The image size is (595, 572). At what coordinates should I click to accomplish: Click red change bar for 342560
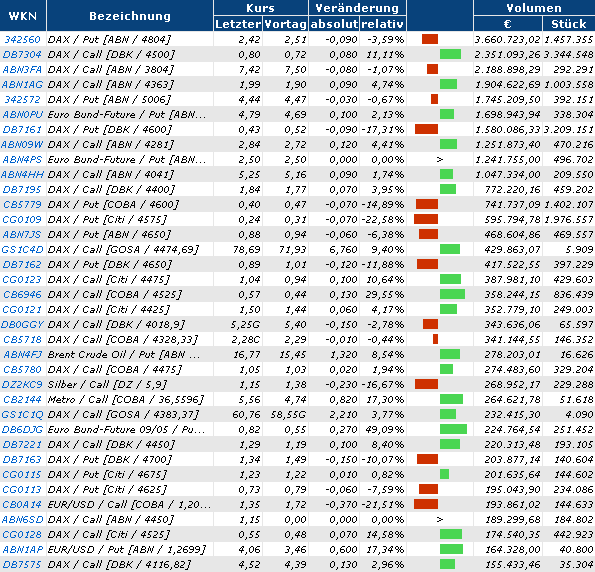(x=430, y=39)
